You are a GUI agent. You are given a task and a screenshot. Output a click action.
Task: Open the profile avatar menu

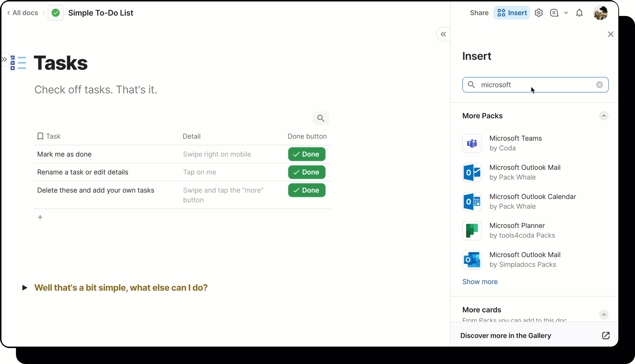click(x=601, y=13)
